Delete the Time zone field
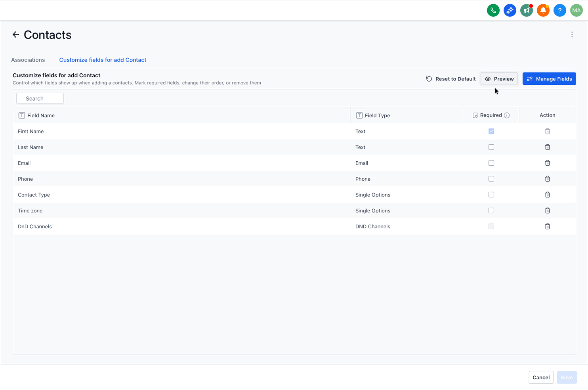This screenshot has width=588, height=390. click(548, 210)
